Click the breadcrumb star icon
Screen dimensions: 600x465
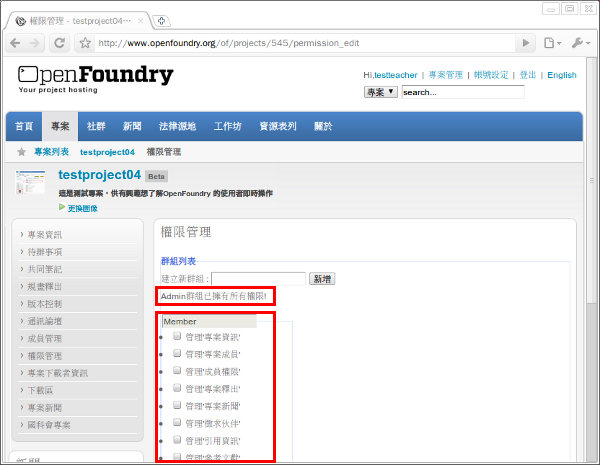[21, 152]
